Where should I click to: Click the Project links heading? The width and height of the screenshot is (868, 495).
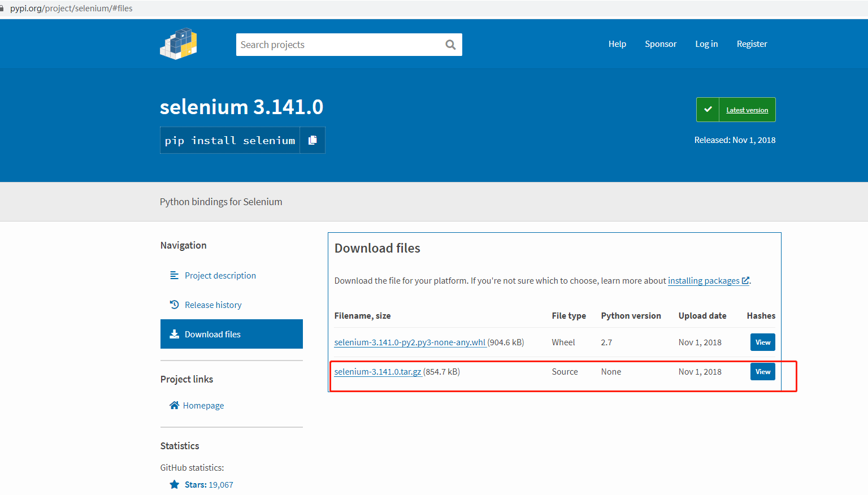coord(186,379)
